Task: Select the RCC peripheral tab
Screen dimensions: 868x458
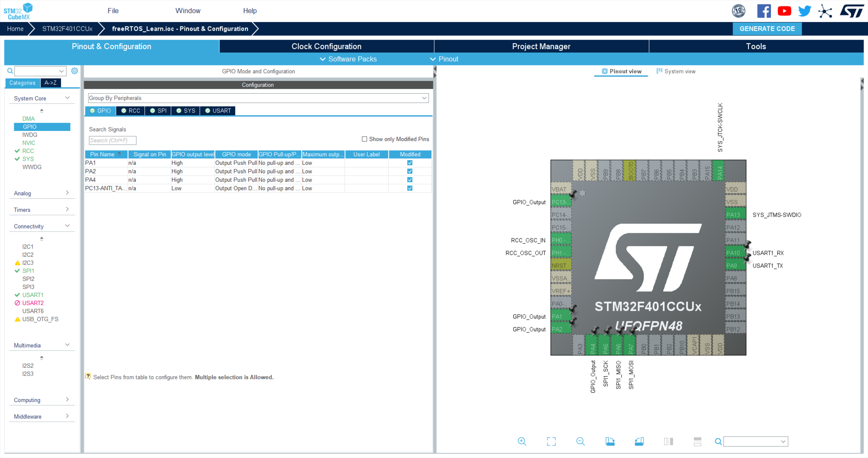Action: pyautogui.click(x=131, y=111)
